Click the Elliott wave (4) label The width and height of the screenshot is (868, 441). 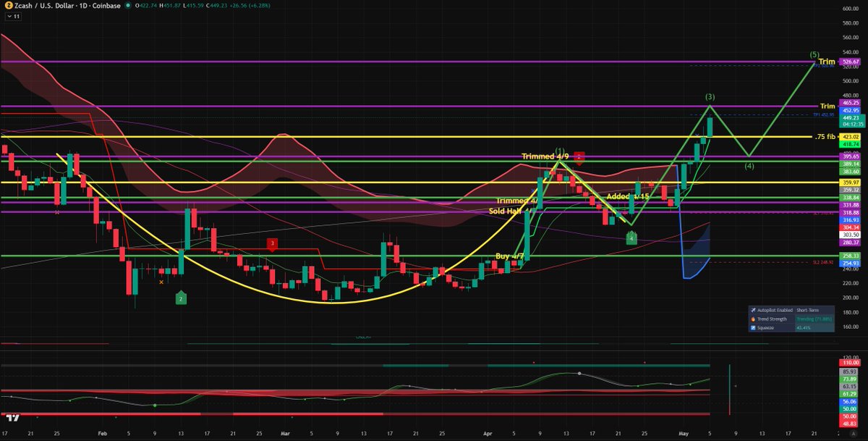point(750,165)
